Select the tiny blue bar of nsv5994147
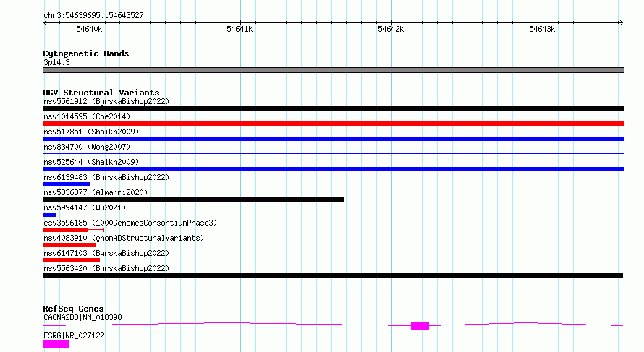 click(x=49, y=215)
